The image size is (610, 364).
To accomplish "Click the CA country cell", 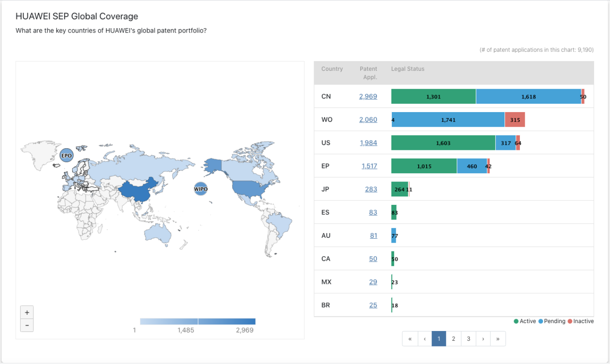I will [x=326, y=259].
